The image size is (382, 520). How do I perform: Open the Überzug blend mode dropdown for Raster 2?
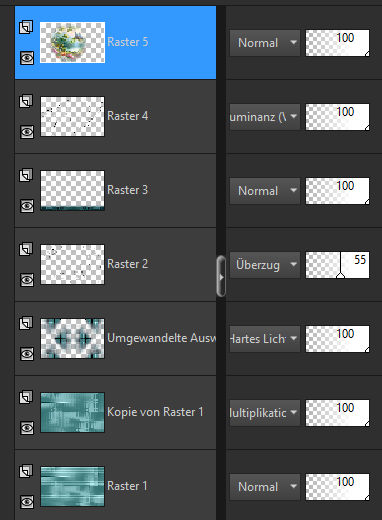265,265
